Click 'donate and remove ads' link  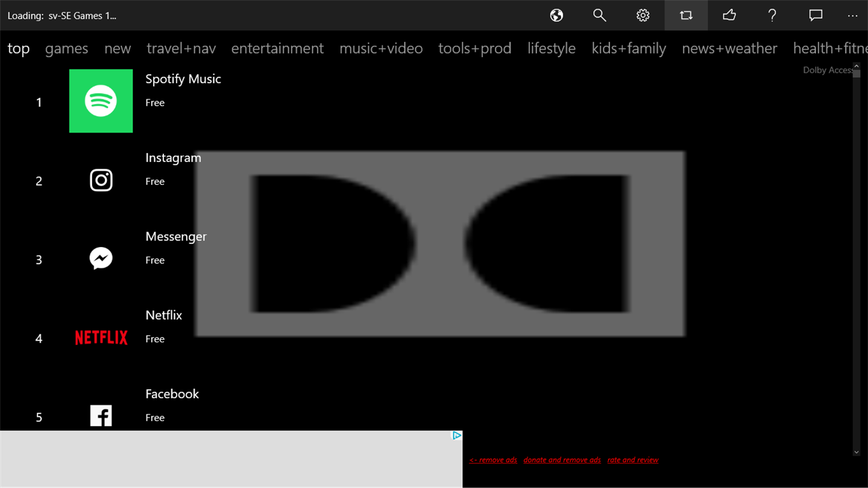(562, 460)
